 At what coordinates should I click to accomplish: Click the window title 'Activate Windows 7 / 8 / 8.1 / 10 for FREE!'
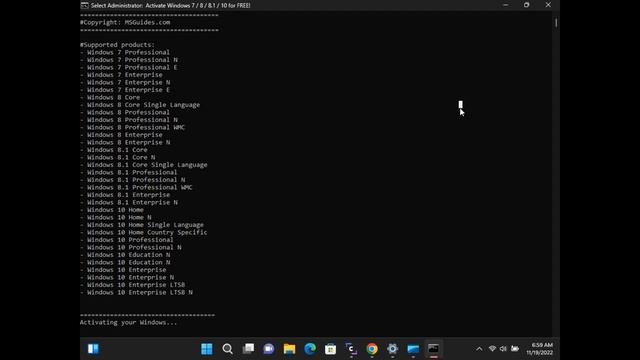pyautogui.click(x=198, y=5)
